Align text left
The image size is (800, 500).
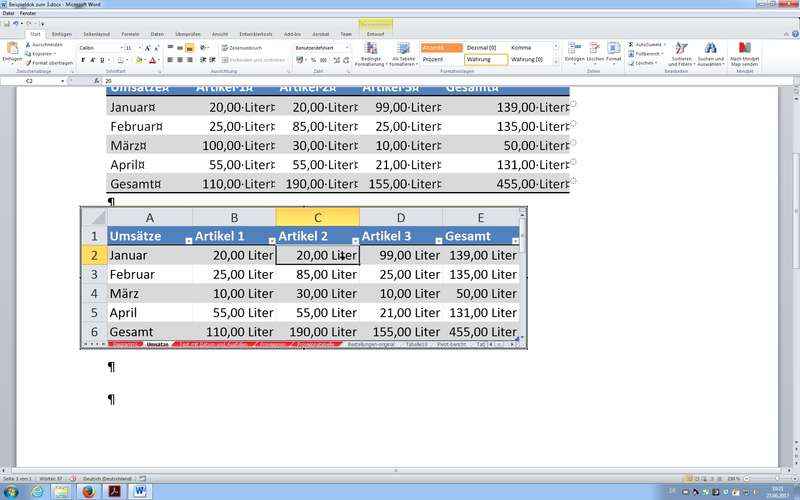point(170,60)
